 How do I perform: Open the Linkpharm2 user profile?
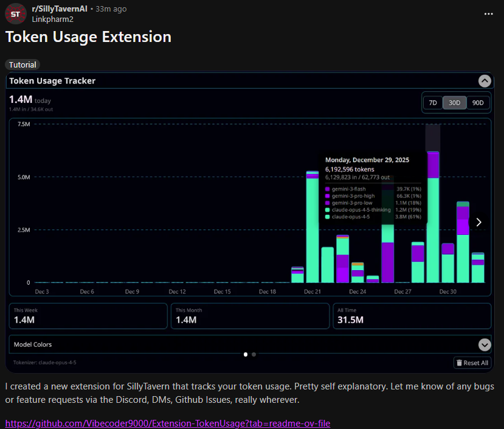[53, 19]
